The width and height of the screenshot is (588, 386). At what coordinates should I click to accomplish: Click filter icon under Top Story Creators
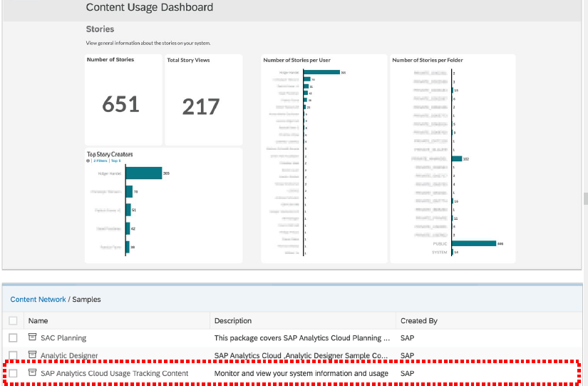pyautogui.click(x=88, y=161)
